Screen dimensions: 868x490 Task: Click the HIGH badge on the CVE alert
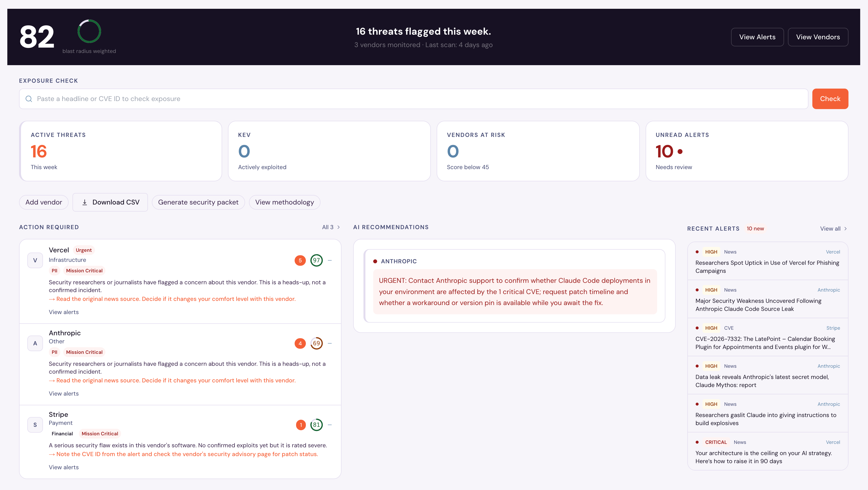711,328
